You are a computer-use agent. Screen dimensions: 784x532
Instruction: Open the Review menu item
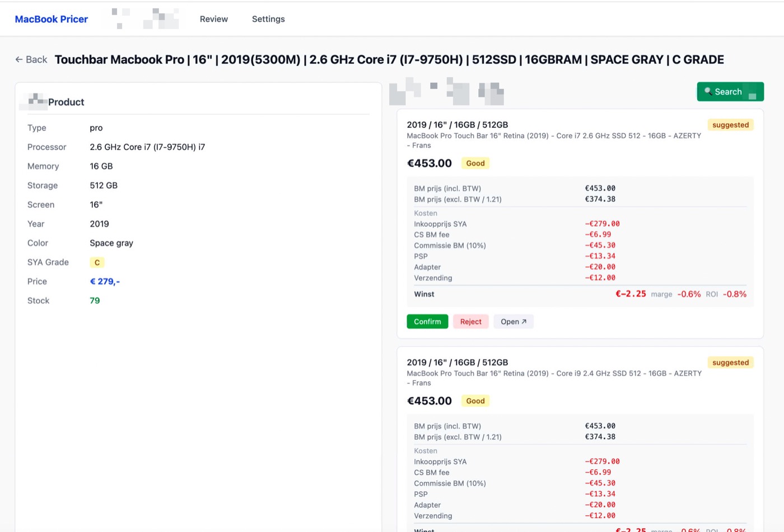coord(213,19)
